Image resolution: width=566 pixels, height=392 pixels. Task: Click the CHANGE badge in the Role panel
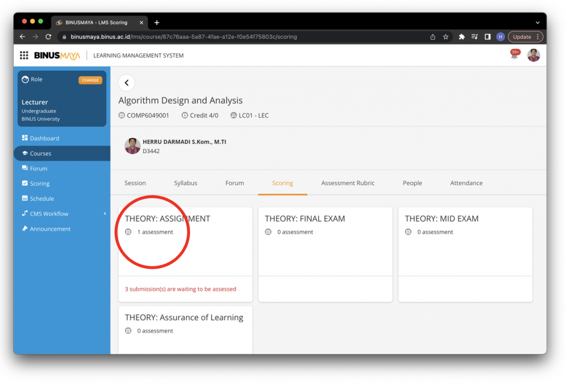coord(90,80)
